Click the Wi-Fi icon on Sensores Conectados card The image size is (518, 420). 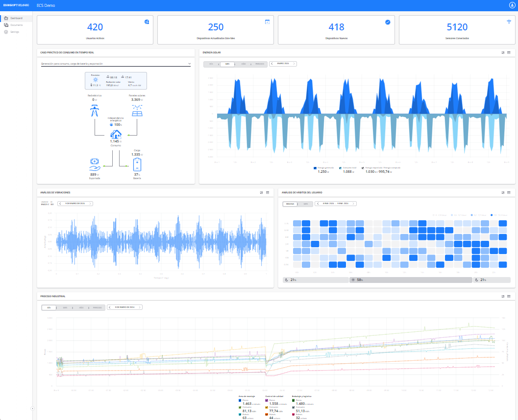508,21
